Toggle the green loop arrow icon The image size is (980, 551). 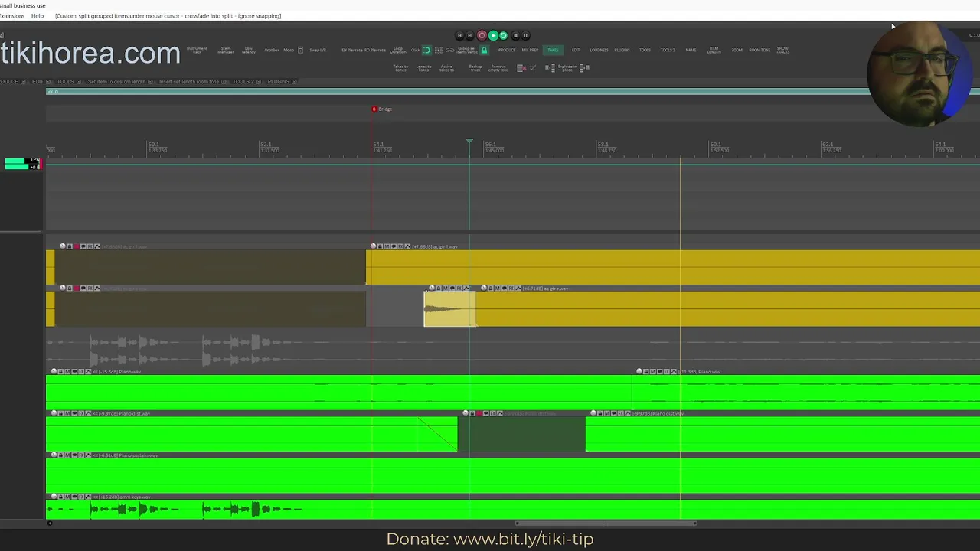[426, 50]
